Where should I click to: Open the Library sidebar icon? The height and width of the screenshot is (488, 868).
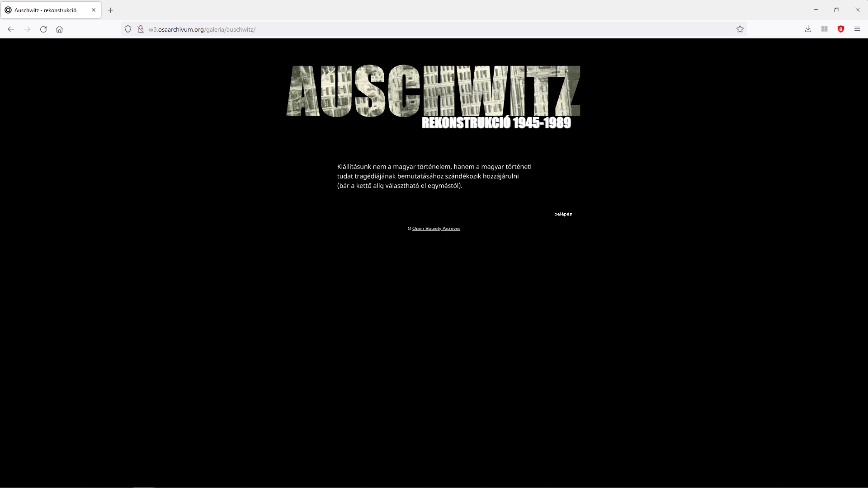coord(824,29)
